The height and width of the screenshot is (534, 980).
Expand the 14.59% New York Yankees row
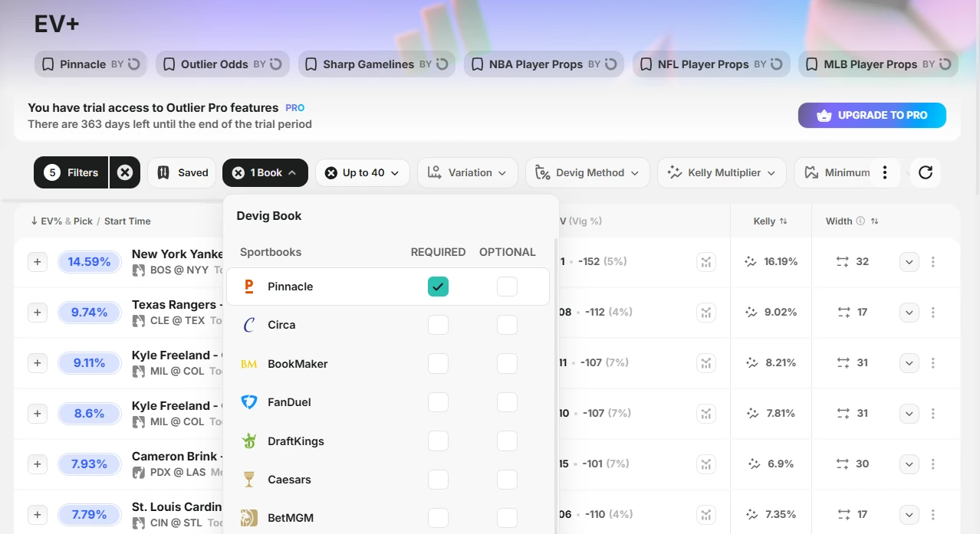(x=909, y=262)
